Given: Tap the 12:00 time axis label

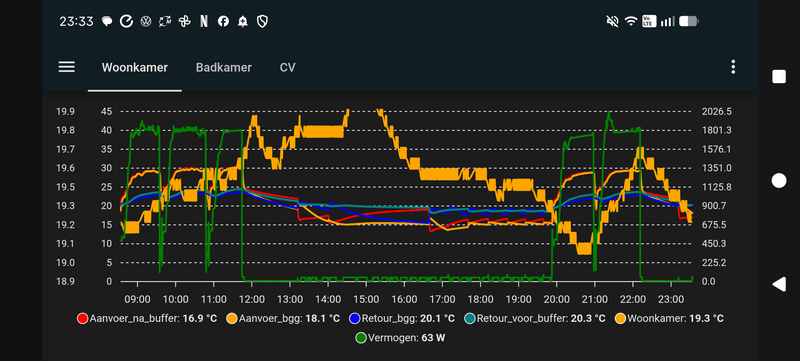Looking at the screenshot, I should (x=252, y=299).
